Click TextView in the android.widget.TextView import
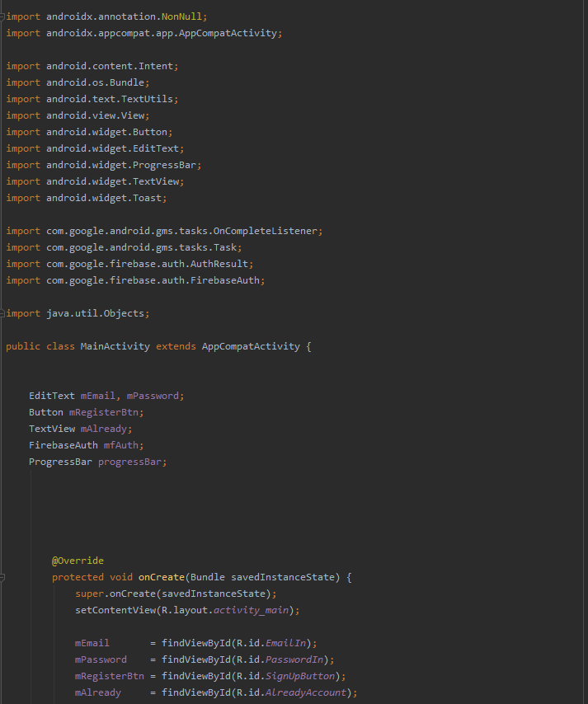The height and width of the screenshot is (704, 588). pos(156,181)
